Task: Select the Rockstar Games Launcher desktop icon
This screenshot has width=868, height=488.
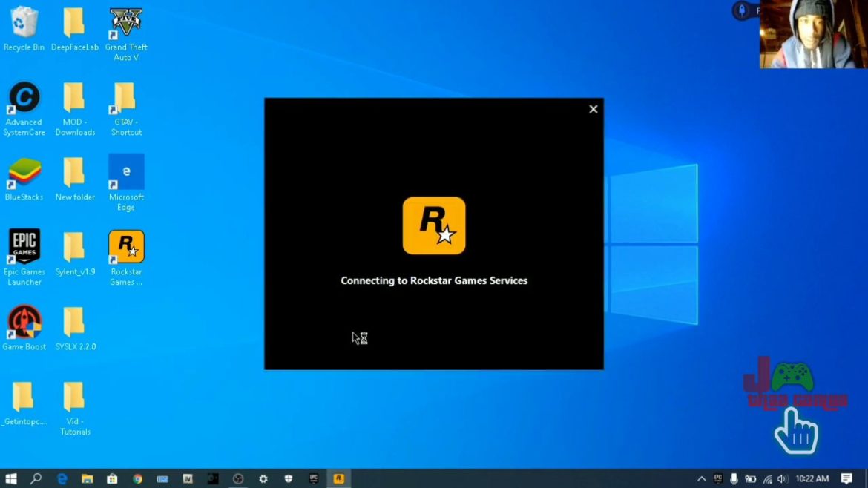Action: [x=126, y=248]
